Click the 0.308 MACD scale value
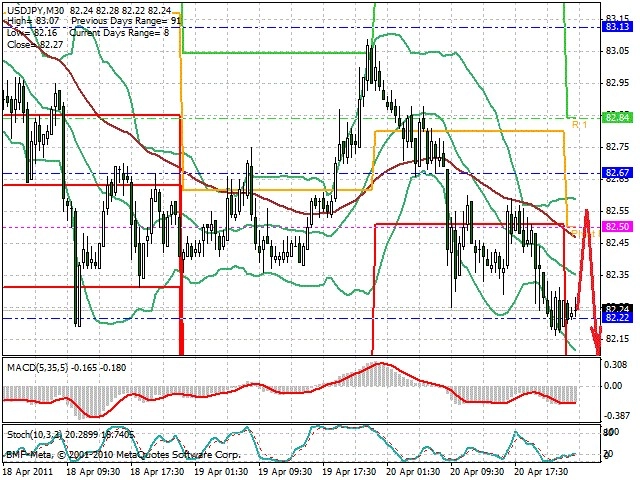Viewport: 640px width, 480px height. point(616,364)
